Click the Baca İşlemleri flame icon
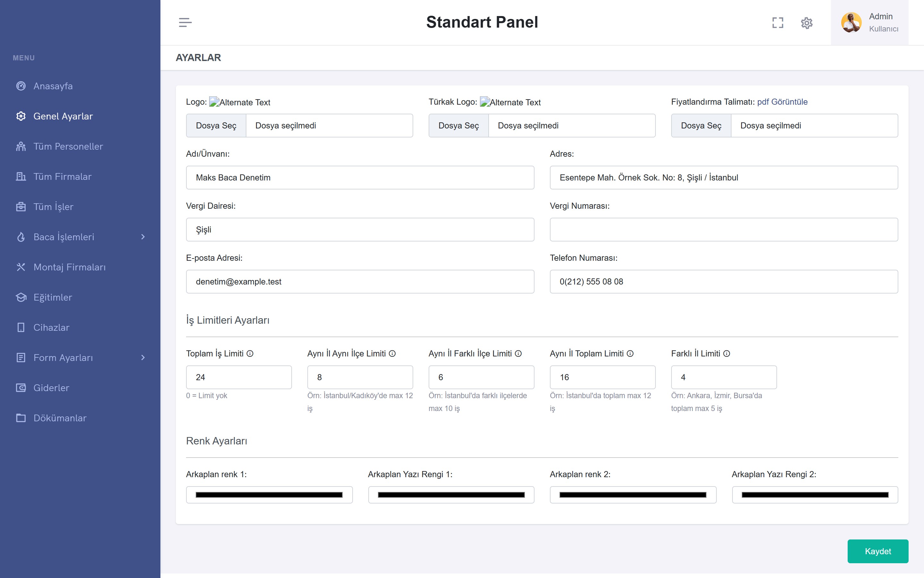Viewport: 924px width, 578px height. 21,237
